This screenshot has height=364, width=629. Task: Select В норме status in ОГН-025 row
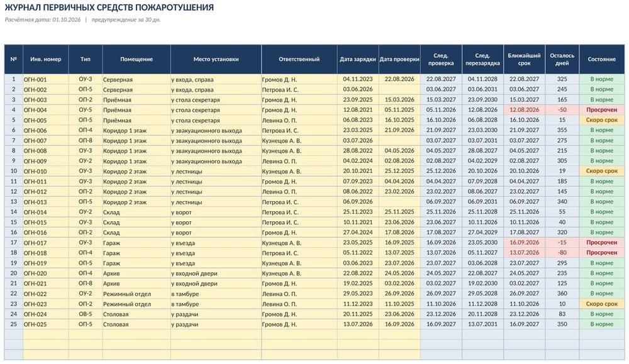pyautogui.click(x=602, y=324)
